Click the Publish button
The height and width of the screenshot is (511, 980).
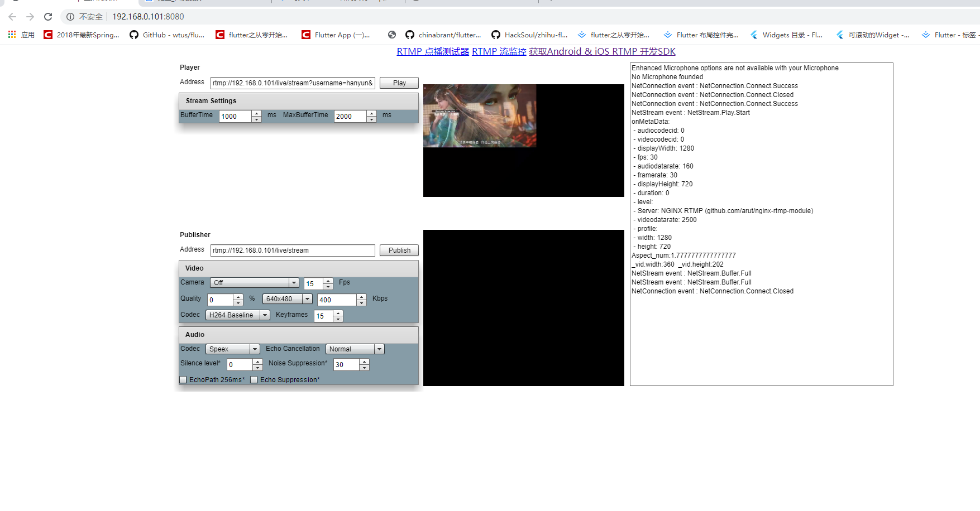coord(399,250)
